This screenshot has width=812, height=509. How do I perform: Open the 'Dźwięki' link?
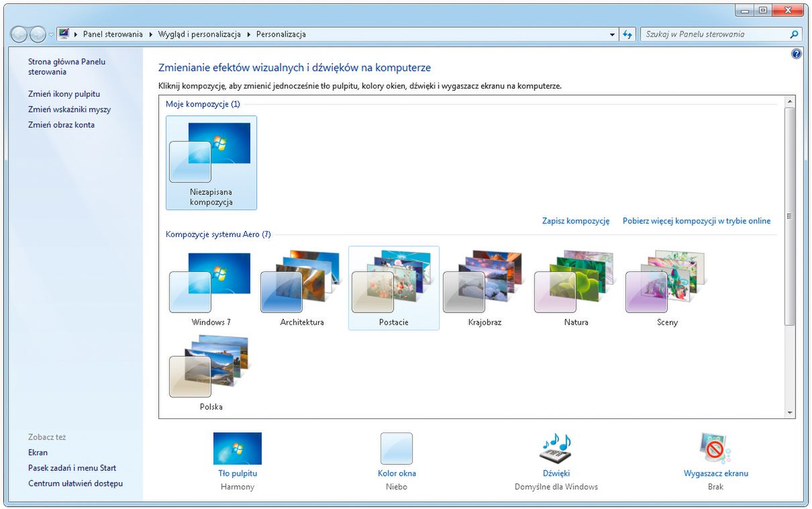(556, 473)
